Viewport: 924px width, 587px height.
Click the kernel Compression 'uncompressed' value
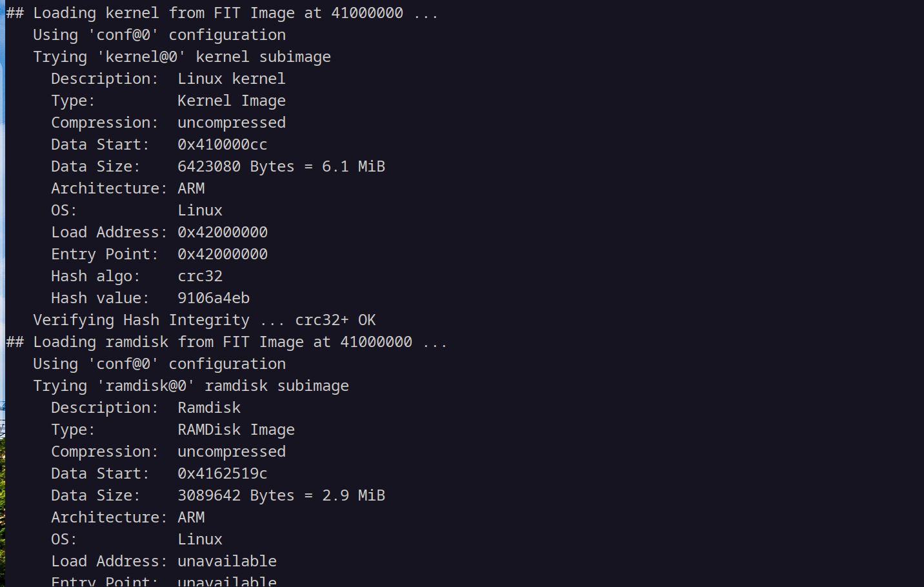[x=232, y=123]
